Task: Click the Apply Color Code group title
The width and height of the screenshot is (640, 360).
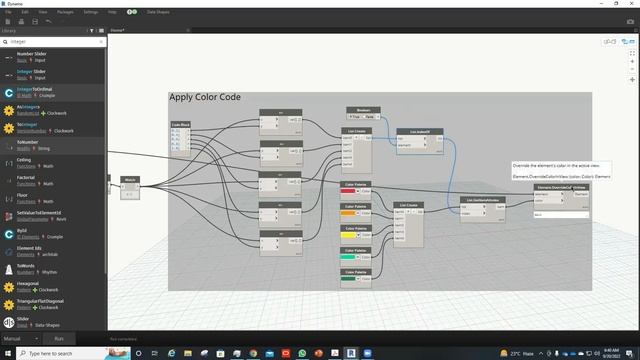Action: pos(205,97)
